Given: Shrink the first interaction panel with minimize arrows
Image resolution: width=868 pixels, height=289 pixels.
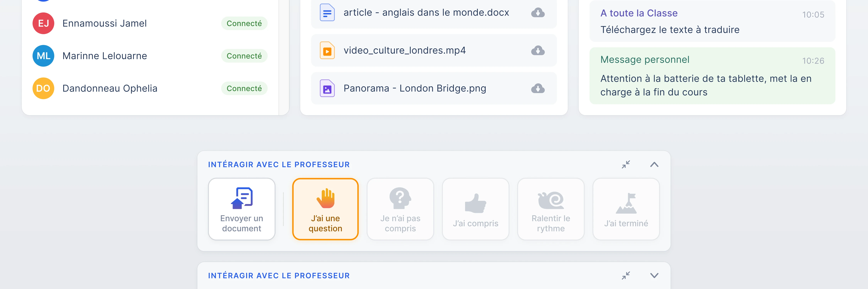Looking at the screenshot, I should tap(626, 165).
